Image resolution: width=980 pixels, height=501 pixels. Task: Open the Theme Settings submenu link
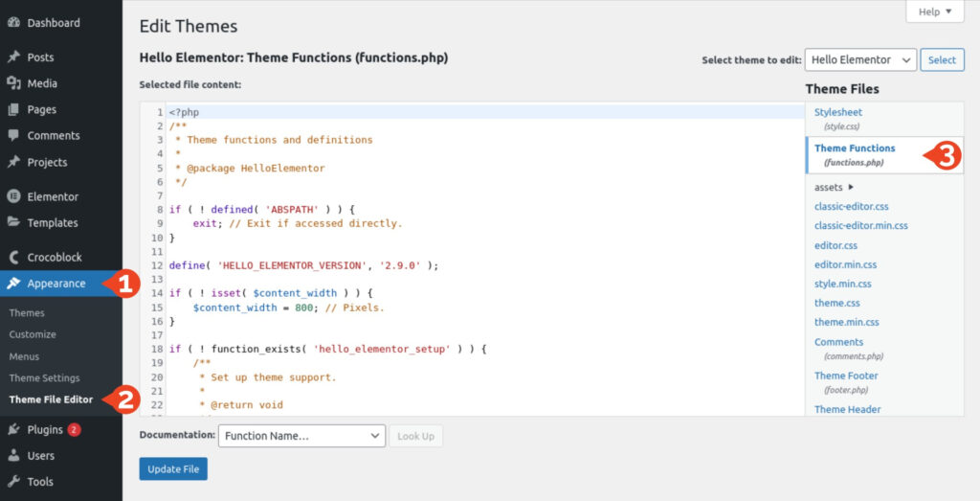point(44,377)
